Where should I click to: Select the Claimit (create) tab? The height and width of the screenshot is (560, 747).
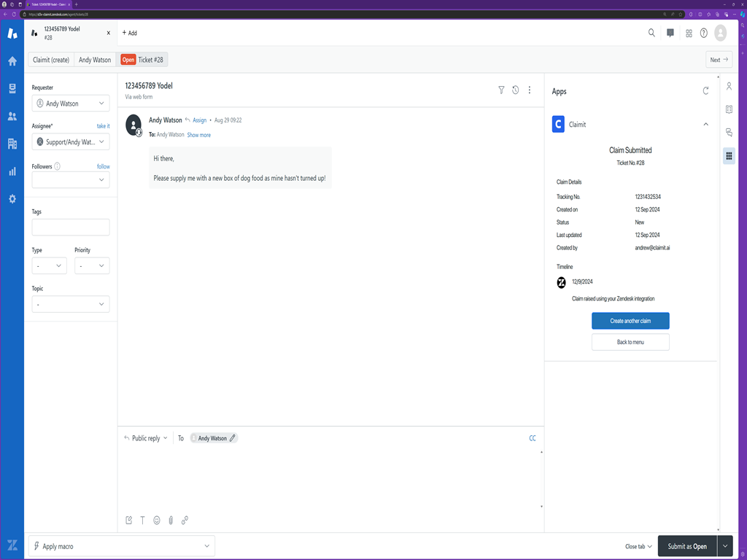[51, 60]
